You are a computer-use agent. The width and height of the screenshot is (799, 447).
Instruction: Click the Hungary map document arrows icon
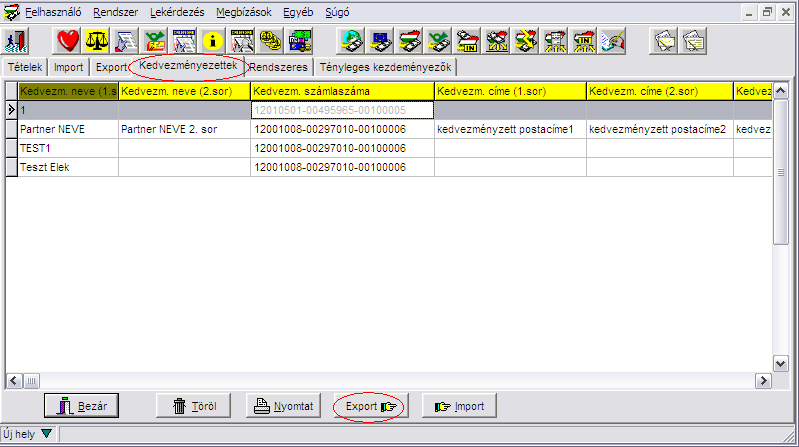[x=554, y=41]
